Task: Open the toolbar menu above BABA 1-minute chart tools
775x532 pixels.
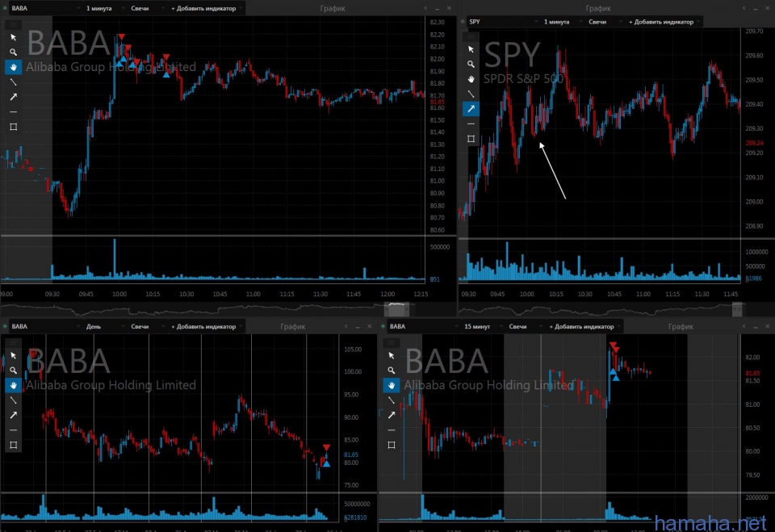Action: click(x=14, y=23)
